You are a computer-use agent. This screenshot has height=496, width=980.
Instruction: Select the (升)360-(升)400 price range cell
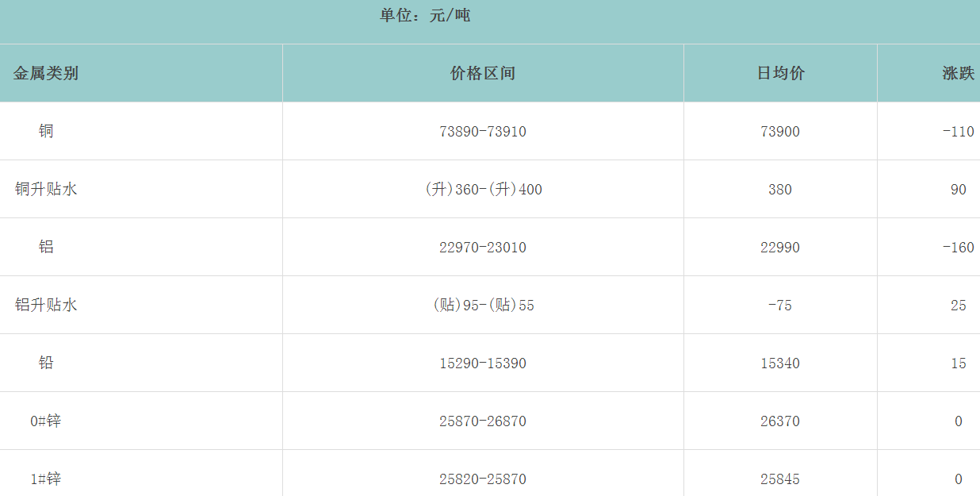click(483, 190)
